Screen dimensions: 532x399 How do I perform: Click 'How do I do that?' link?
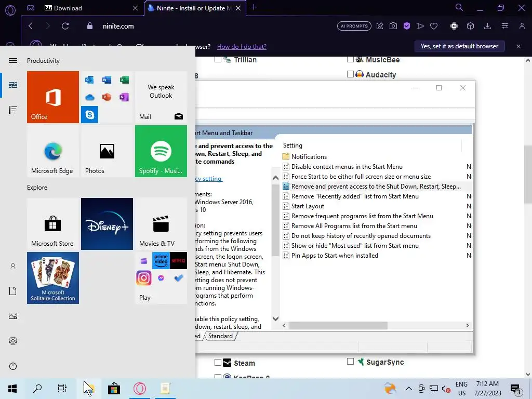click(242, 46)
